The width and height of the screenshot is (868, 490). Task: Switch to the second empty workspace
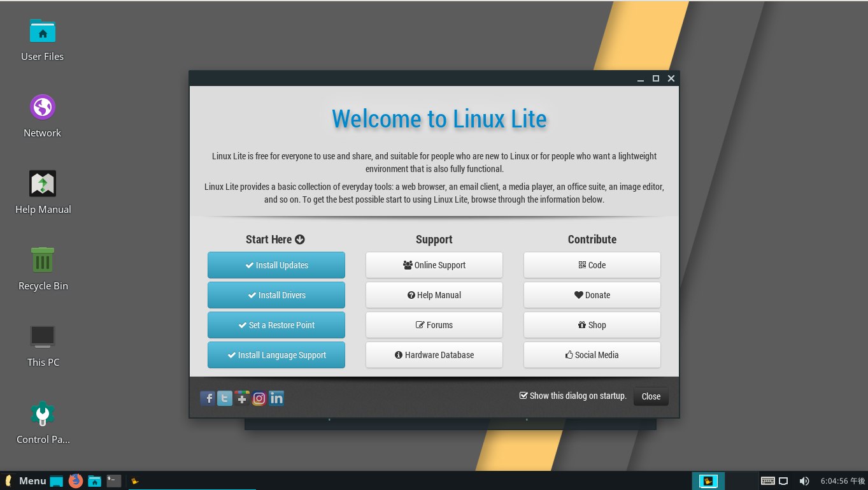[x=742, y=480]
